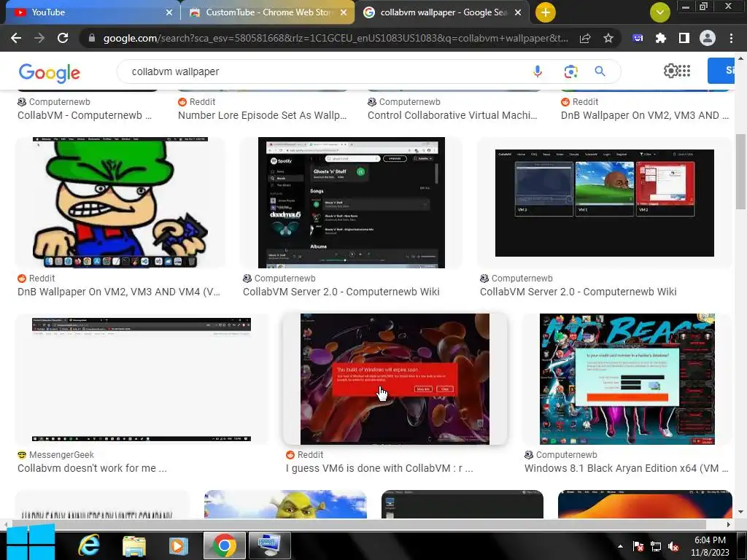Select the collabvm wallpaper Google Search tab
747x560 pixels.
tap(442, 12)
